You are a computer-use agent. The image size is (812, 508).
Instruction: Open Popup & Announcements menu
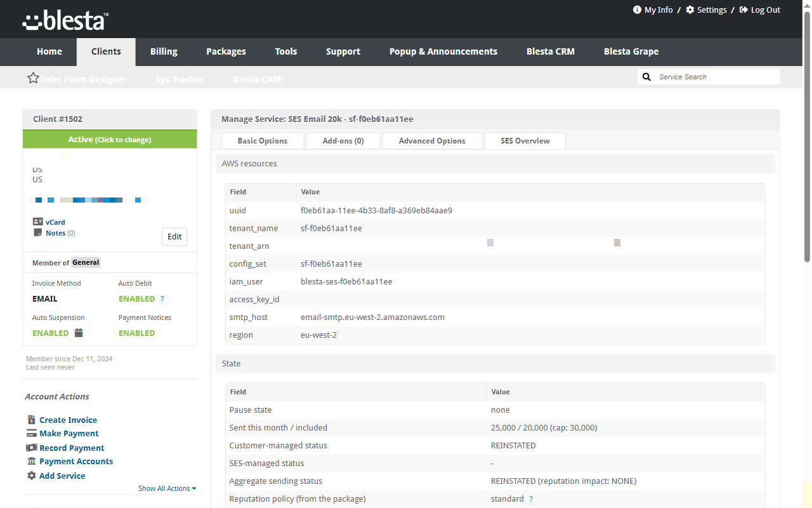point(443,51)
